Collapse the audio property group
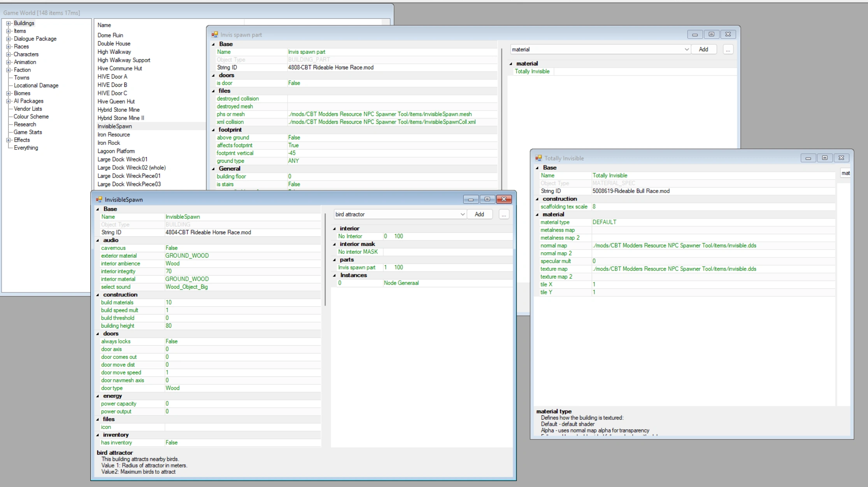Viewport: 868px width, 487px height. tap(98, 241)
